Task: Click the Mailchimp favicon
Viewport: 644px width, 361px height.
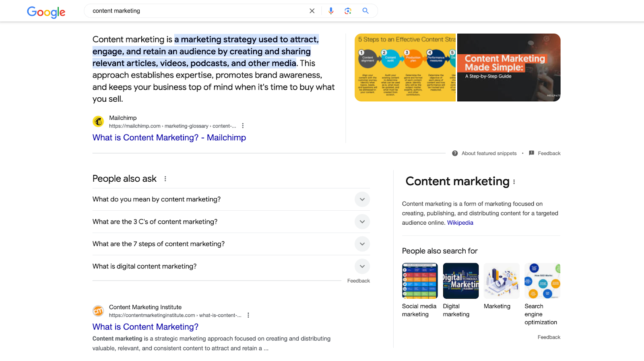Action: [x=98, y=121]
